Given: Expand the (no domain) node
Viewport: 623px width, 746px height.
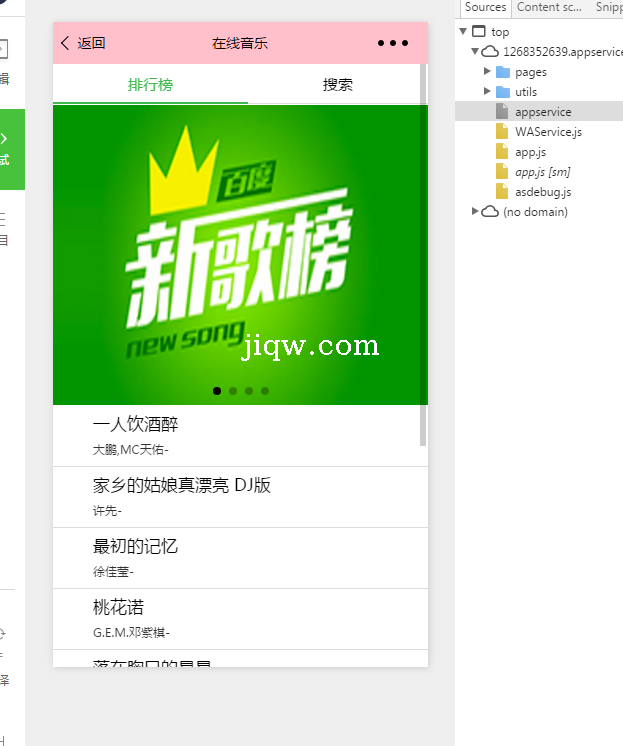Looking at the screenshot, I should click(x=475, y=212).
